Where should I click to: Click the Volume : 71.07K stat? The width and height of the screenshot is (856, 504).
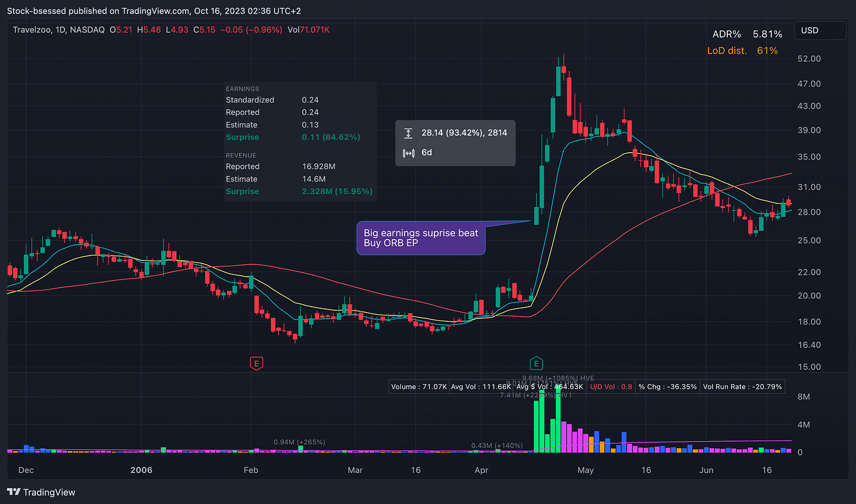pyautogui.click(x=419, y=387)
